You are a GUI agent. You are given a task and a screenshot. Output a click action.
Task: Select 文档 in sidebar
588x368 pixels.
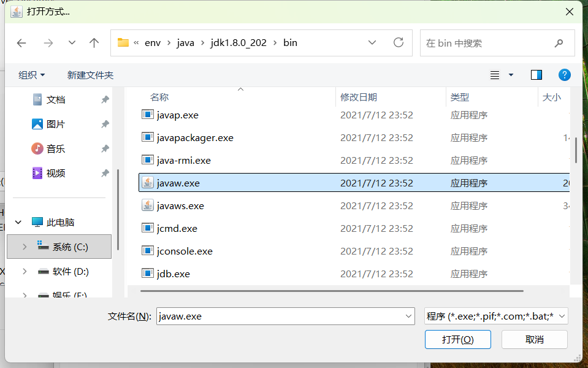coord(56,100)
